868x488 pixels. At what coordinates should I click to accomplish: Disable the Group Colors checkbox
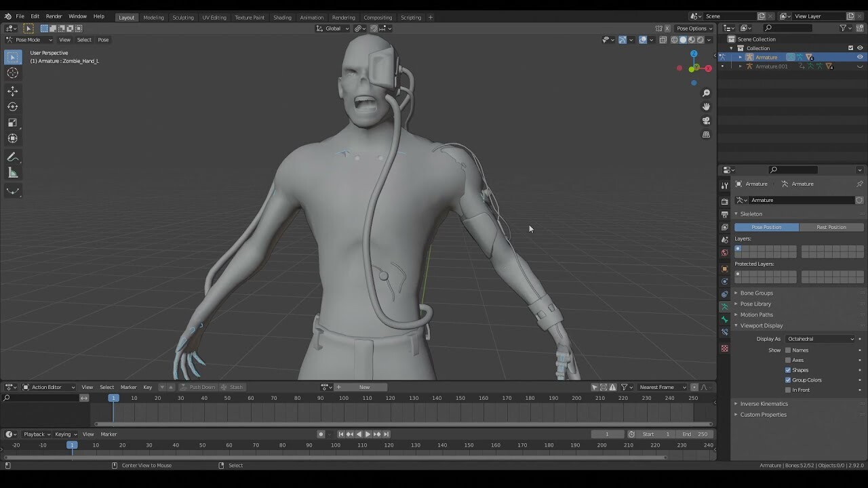coord(788,380)
